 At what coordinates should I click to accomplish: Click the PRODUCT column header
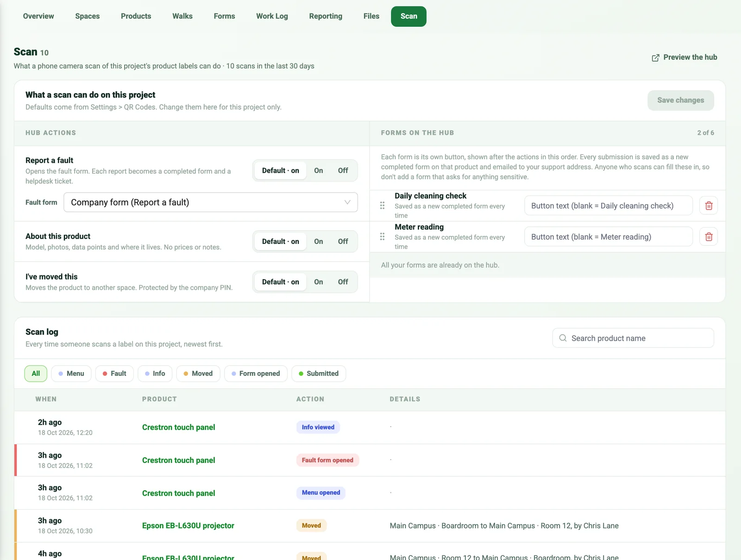(159, 399)
